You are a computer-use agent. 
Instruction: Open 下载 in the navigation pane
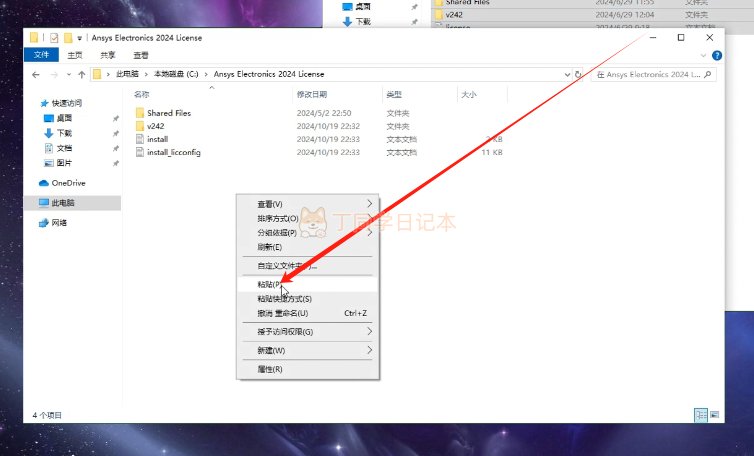[x=64, y=133]
